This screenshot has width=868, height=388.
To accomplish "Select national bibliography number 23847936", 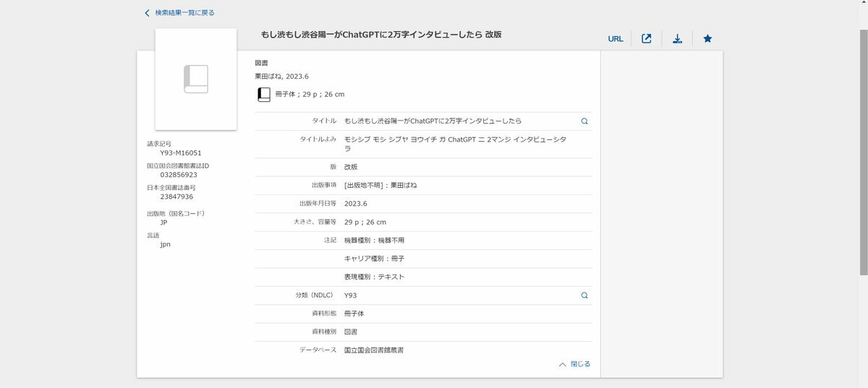I will 176,197.
